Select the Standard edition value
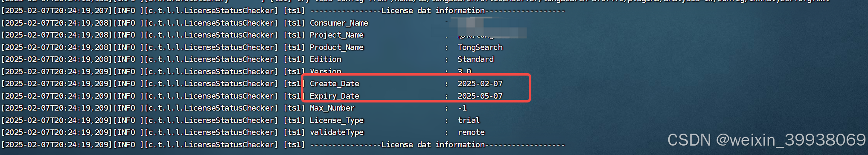Viewport: 868px width, 155px height. pyautogui.click(x=475, y=59)
